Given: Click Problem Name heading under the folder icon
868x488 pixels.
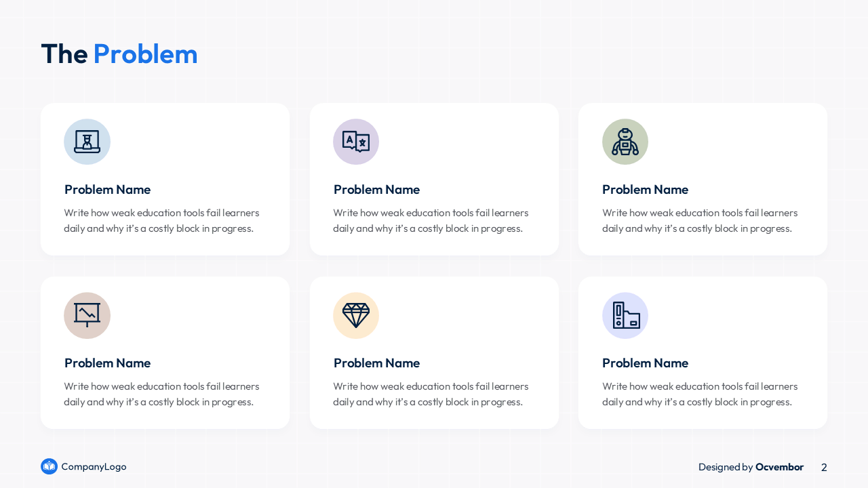Looking at the screenshot, I should tap(645, 363).
